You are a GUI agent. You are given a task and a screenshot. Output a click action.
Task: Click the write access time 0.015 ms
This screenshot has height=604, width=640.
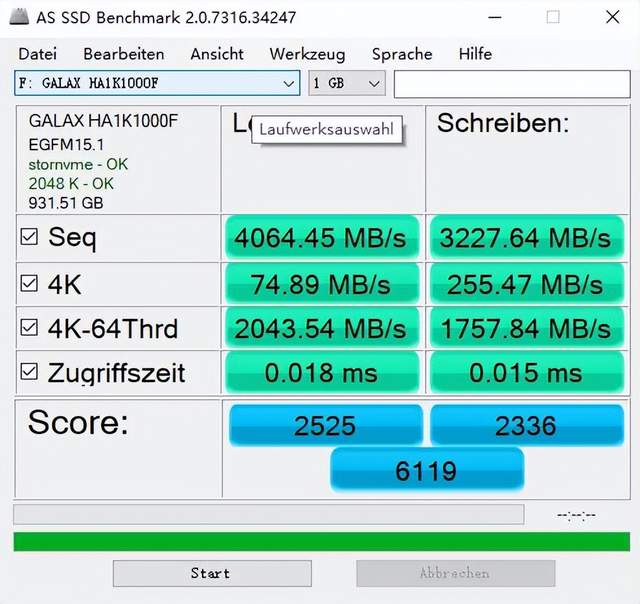point(527,372)
